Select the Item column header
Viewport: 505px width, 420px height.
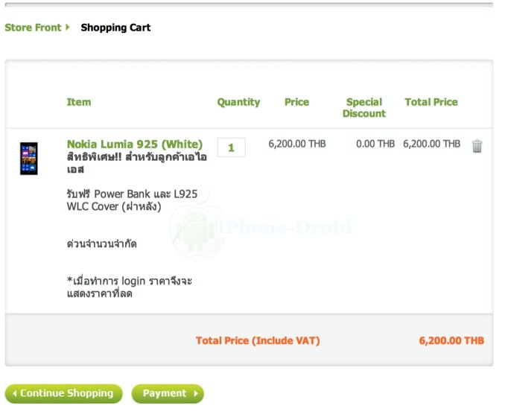(79, 102)
